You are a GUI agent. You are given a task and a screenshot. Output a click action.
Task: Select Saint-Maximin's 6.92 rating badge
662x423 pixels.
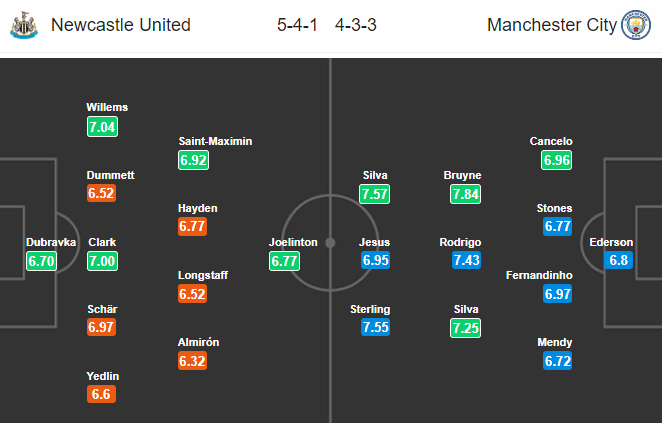tap(193, 160)
